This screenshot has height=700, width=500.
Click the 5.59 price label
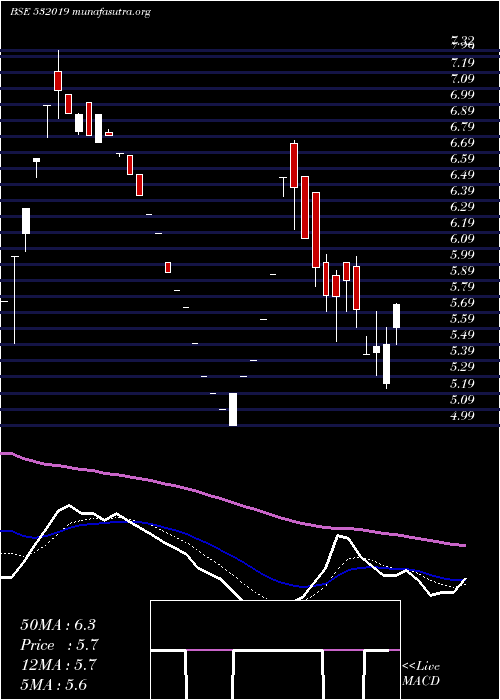coord(462,319)
